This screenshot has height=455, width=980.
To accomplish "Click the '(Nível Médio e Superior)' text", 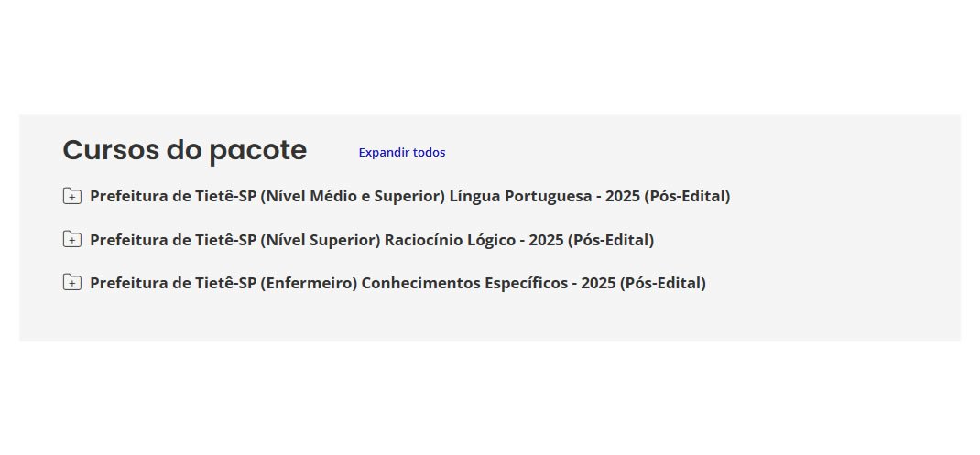I will click(x=353, y=196).
